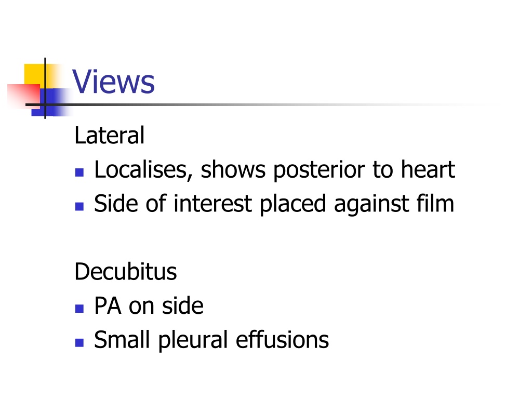Click the yellow square in title decoration
The width and height of the screenshot is (532, 399).
34,74
